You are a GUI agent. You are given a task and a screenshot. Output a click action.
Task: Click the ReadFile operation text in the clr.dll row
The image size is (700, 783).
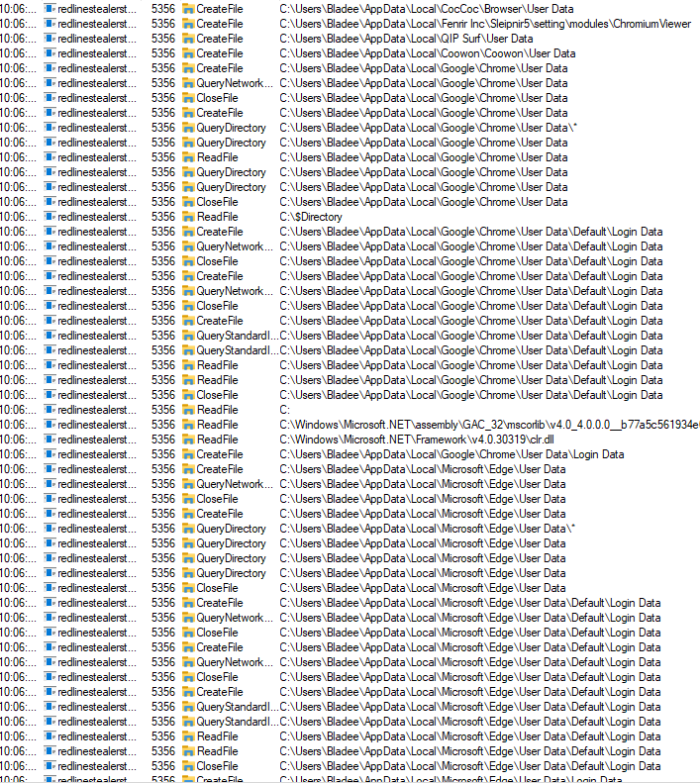coord(217,440)
